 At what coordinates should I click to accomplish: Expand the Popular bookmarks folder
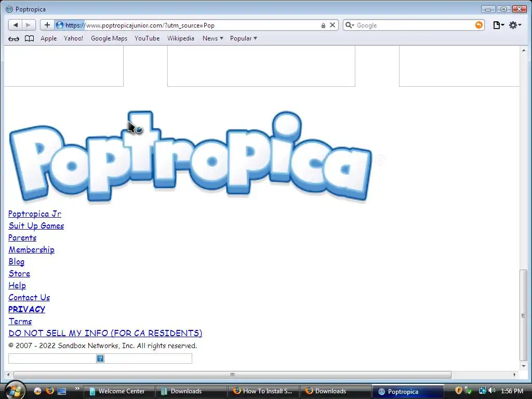243,38
